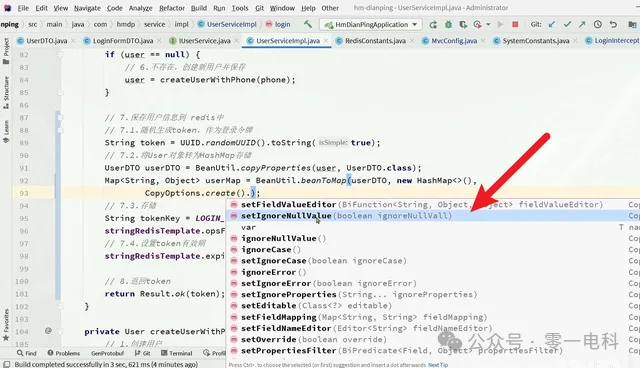Screen dimensions: 640x368
Task: Push commits with the Git push arrow
Action: pyautogui.click(x=582, y=24)
